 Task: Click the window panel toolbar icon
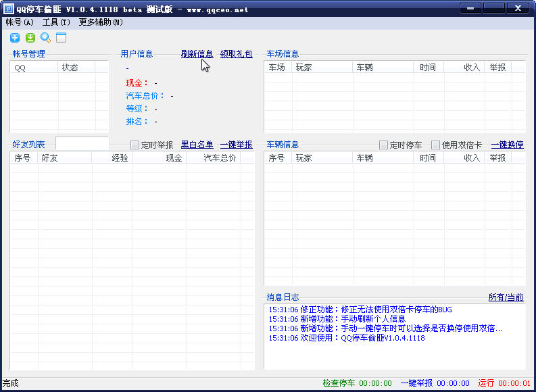(62, 38)
